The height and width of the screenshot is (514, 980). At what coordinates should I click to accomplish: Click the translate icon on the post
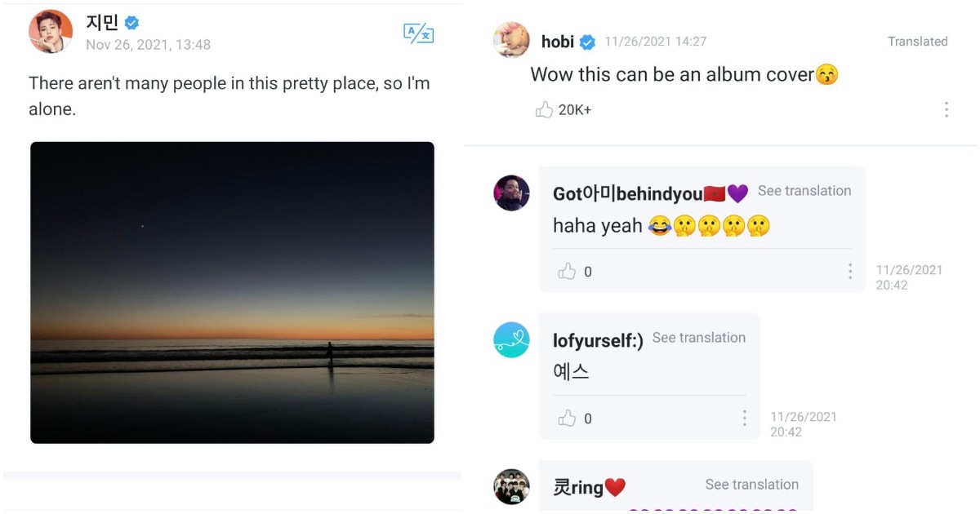(418, 33)
